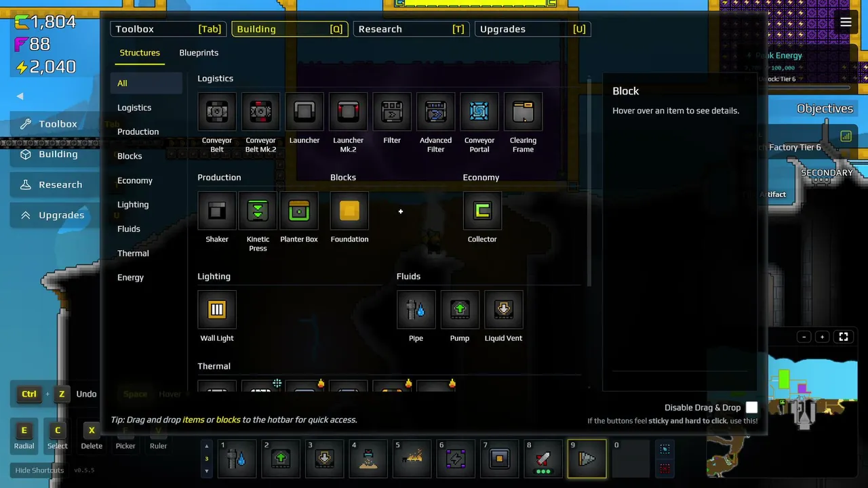This screenshot has height=488, width=868.
Task: Switch to the Blueprints sub-tab
Action: point(199,53)
